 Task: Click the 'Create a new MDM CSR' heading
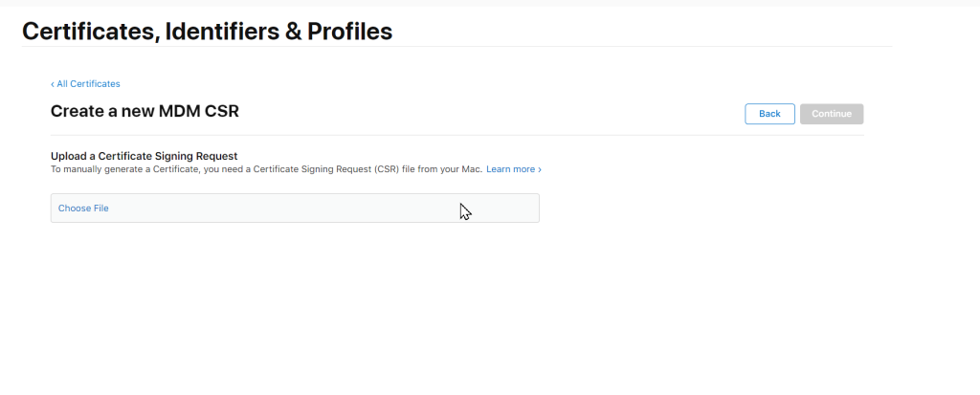(145, 111)
